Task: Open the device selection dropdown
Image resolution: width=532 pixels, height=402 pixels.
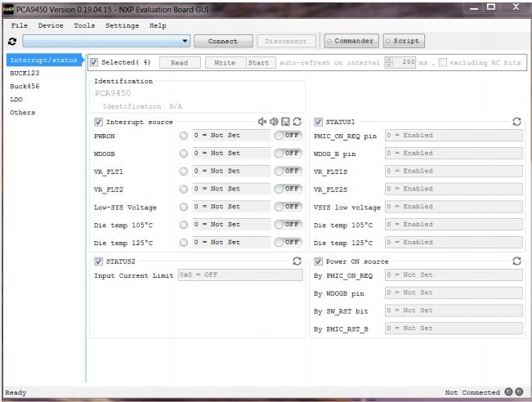Action: click(186, 41)
